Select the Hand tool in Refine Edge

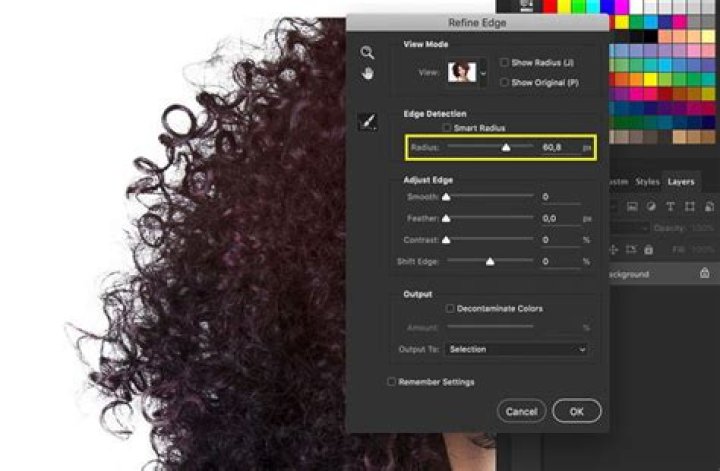[x=367, y=73]
